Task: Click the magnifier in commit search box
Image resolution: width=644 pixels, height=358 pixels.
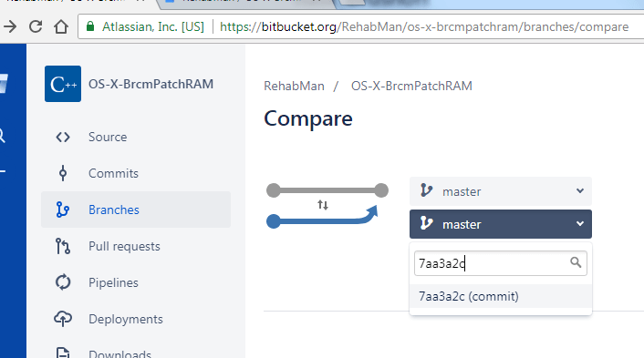Action: (x=576, y=262)
